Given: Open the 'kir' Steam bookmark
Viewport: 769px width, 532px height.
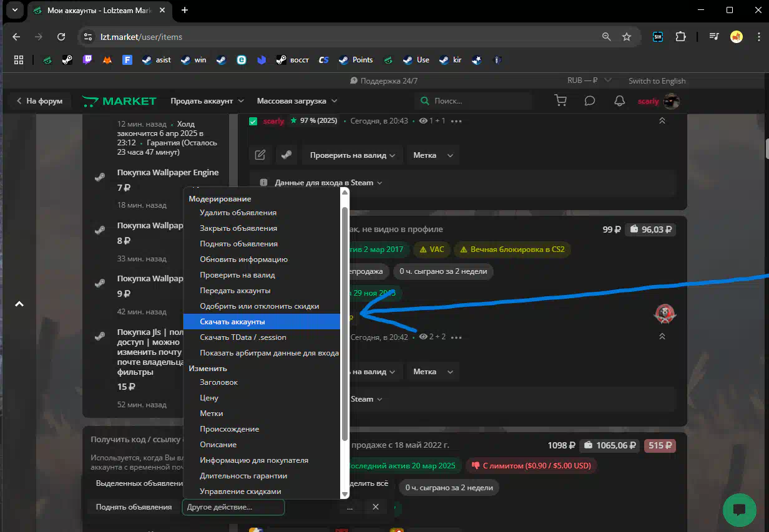Looking at the screenshot, I should coord(451,60).
